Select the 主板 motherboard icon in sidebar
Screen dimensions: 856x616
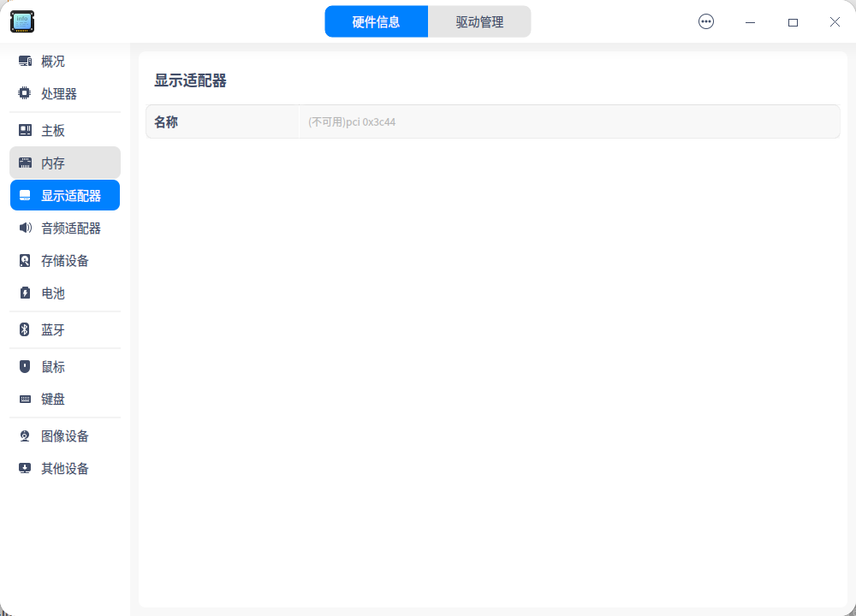pos(24,130)
